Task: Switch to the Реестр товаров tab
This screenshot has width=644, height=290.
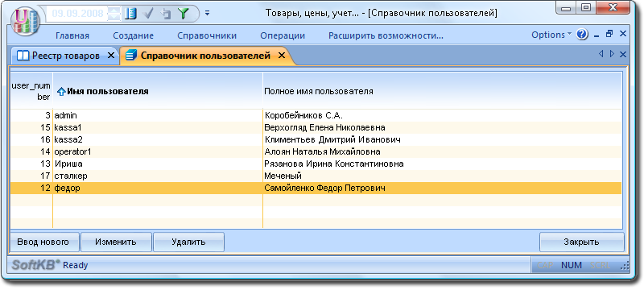Action: point(65,56)
